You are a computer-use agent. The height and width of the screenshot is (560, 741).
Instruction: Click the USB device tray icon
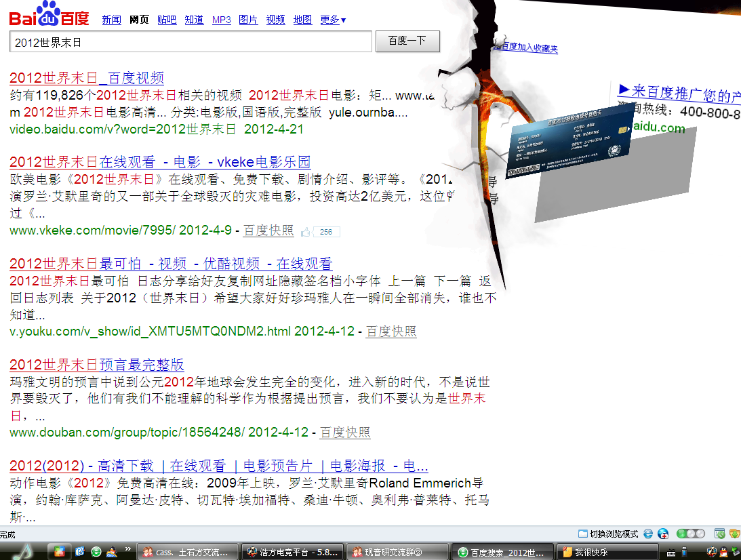pos(684,552)
